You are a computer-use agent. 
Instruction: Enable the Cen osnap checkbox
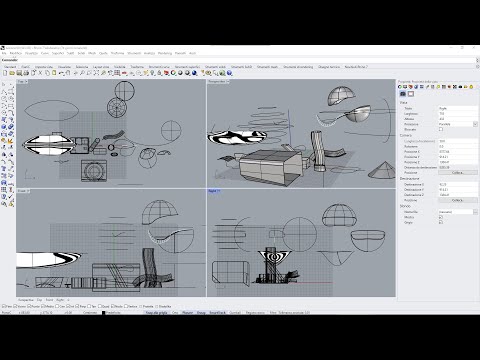click(x=57, y=306)
